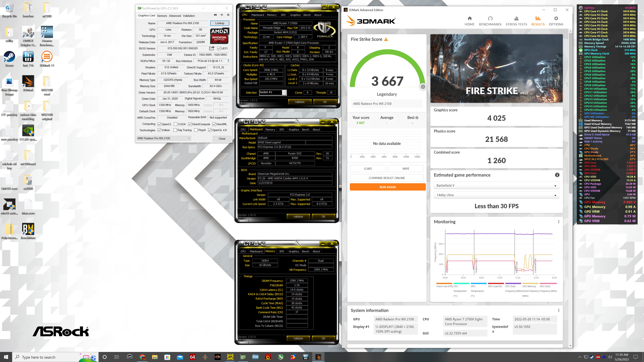The height and width of the screenshot is (362, 644).
Task: Toggle the OpenGL 4.6 checkbox
Action: (210, 130)
